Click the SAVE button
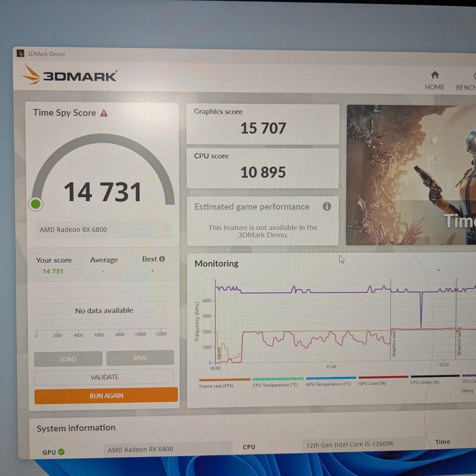 point(140,358)
